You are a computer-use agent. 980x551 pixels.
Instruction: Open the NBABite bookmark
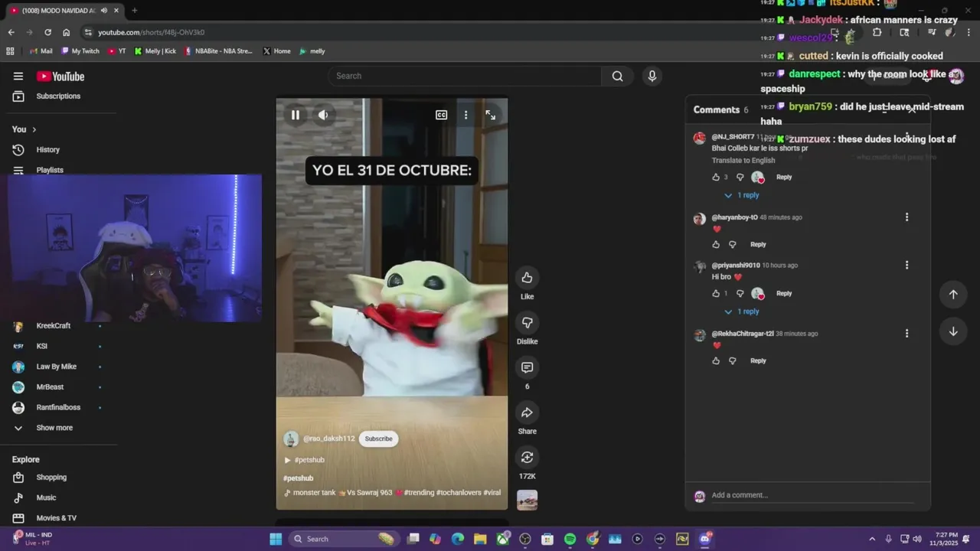point(218,51)
